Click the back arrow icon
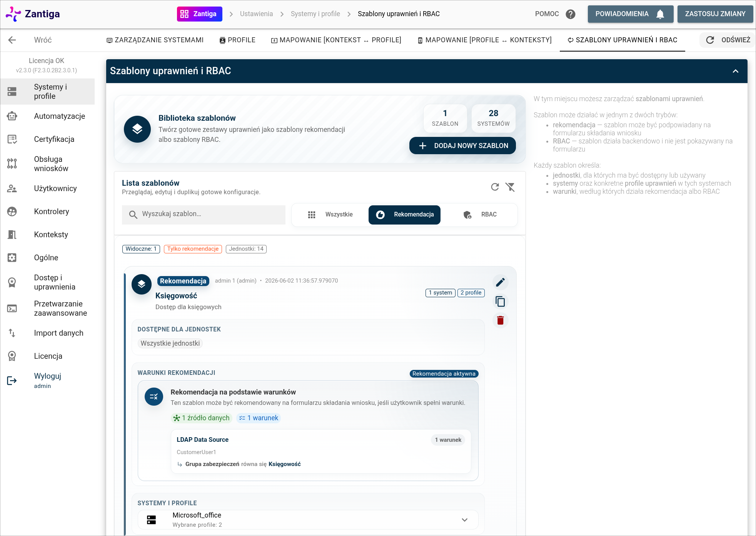The image size is (756, 536). tap(12, 40)
